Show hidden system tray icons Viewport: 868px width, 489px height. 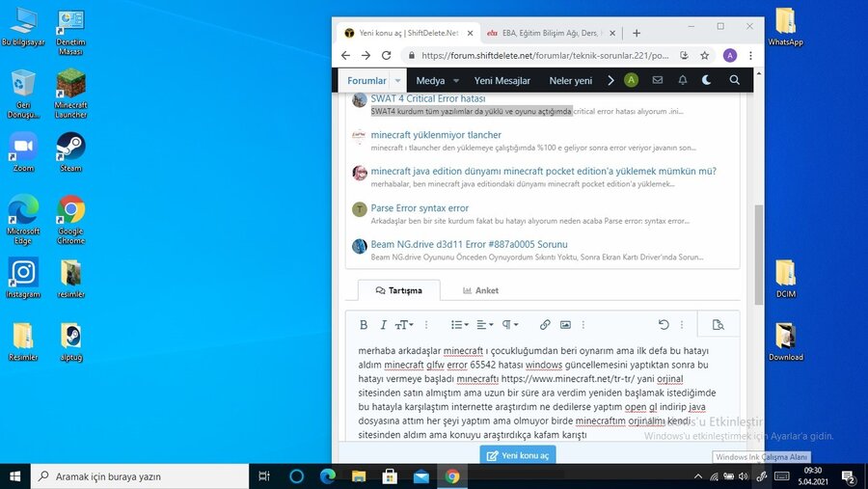coord(698,476)
